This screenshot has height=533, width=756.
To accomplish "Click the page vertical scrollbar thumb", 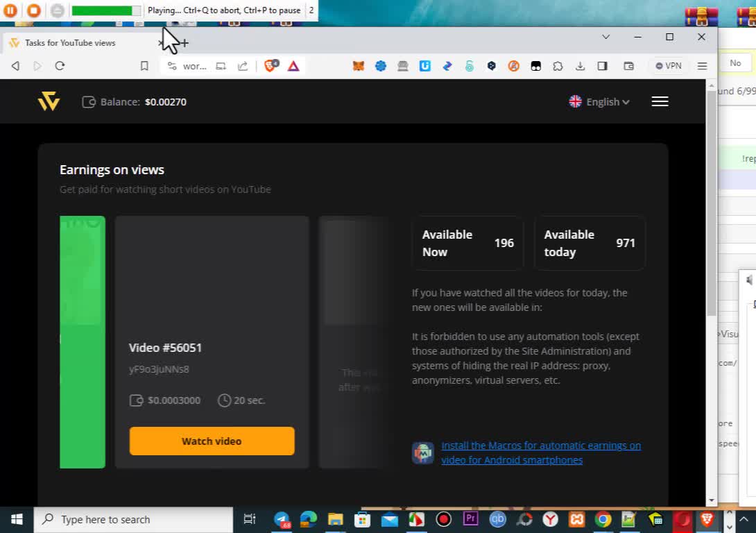I will 711,203.
